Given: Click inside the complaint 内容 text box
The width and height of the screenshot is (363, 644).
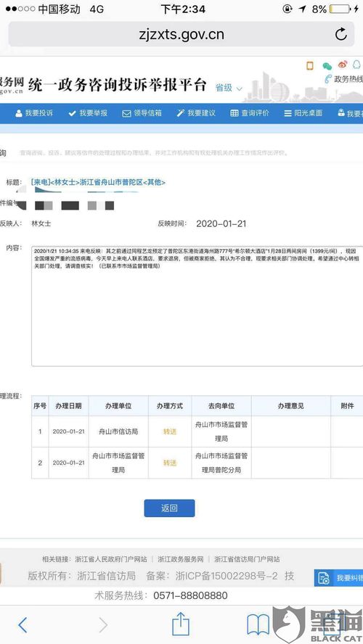Looking at the screenshot, I should point(197,305).
